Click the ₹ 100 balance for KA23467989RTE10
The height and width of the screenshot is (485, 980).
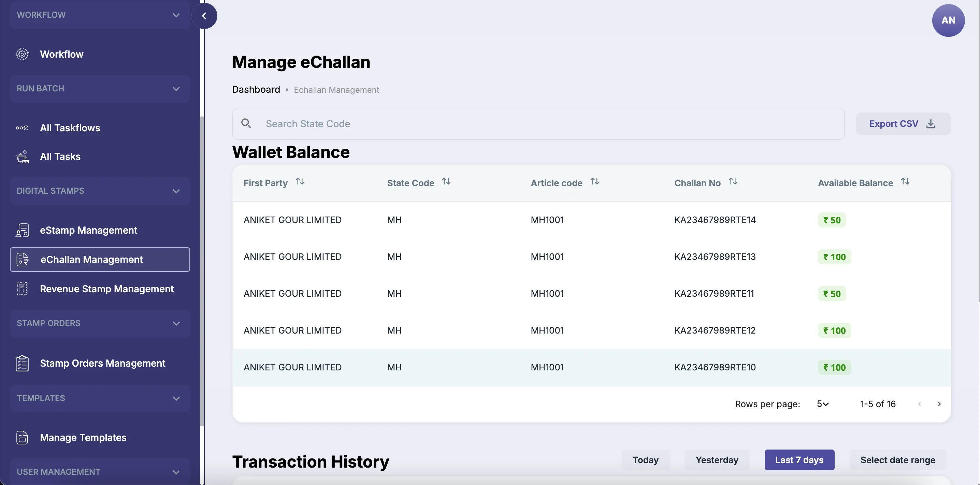(x=834, y=367)
